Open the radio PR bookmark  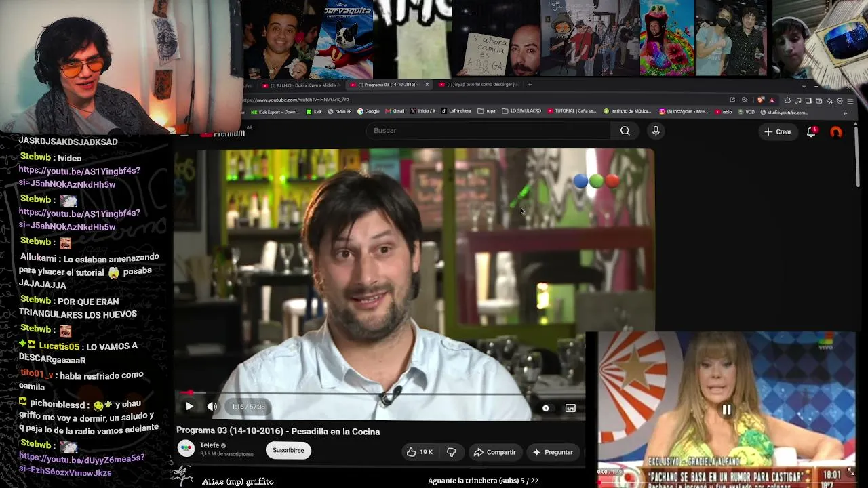pyautogui.click(x=340, y=112)
